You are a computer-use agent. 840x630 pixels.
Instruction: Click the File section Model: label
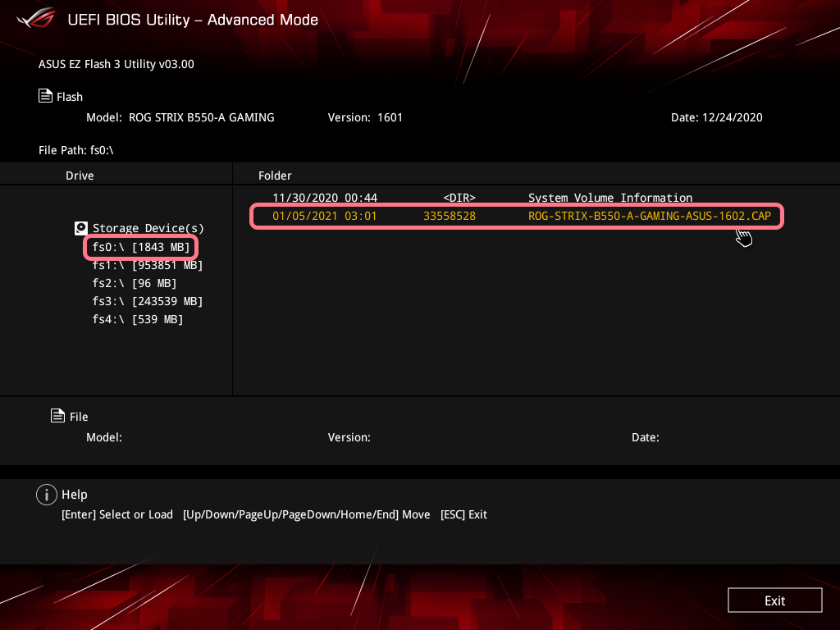104,437
